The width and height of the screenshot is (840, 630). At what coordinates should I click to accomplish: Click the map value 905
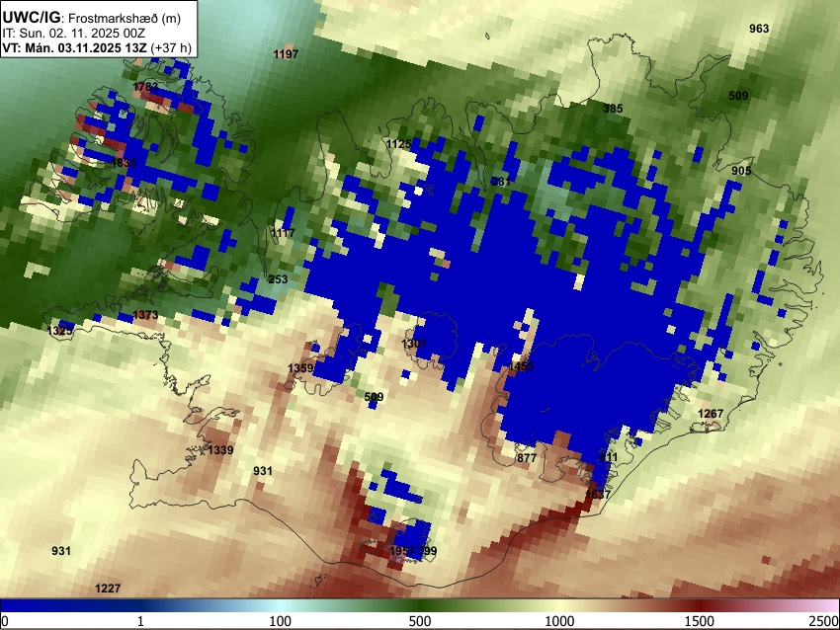click(x=741, y=171)
